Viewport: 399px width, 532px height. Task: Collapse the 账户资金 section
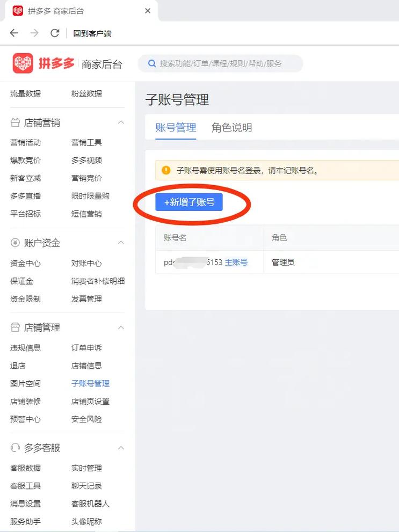pos(121,243)
